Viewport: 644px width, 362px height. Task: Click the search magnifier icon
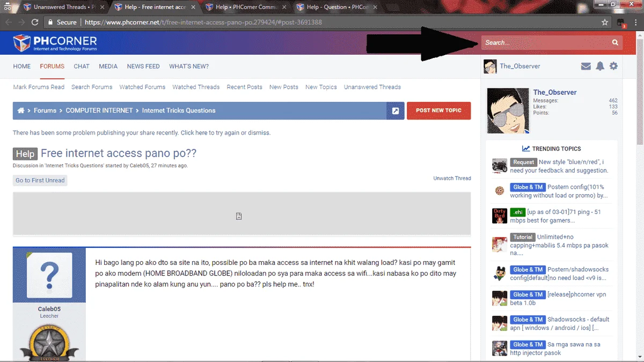615,42
